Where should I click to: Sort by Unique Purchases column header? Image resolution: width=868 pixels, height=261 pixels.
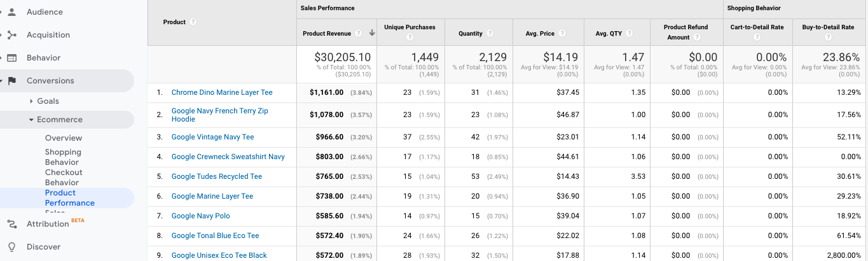pos(410,27)
